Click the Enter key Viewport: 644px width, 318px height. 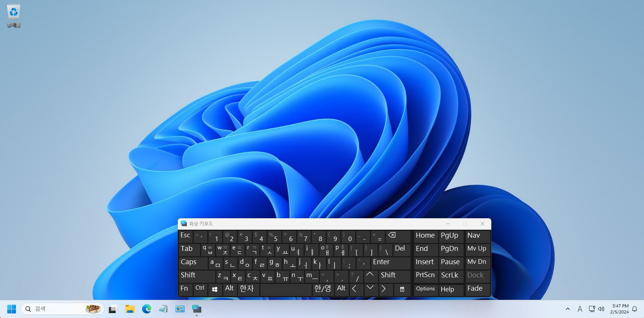(390, 263)
